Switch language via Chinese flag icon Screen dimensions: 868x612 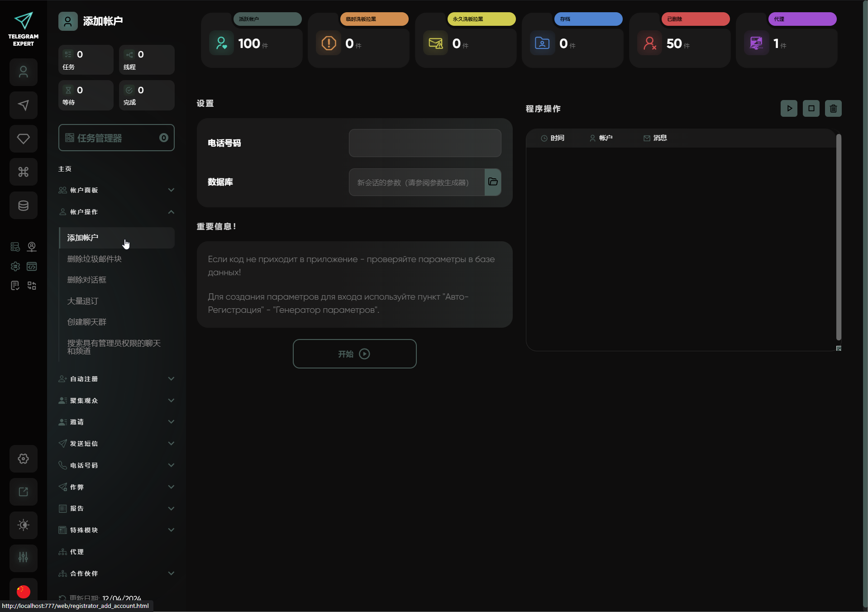(24, 591)
